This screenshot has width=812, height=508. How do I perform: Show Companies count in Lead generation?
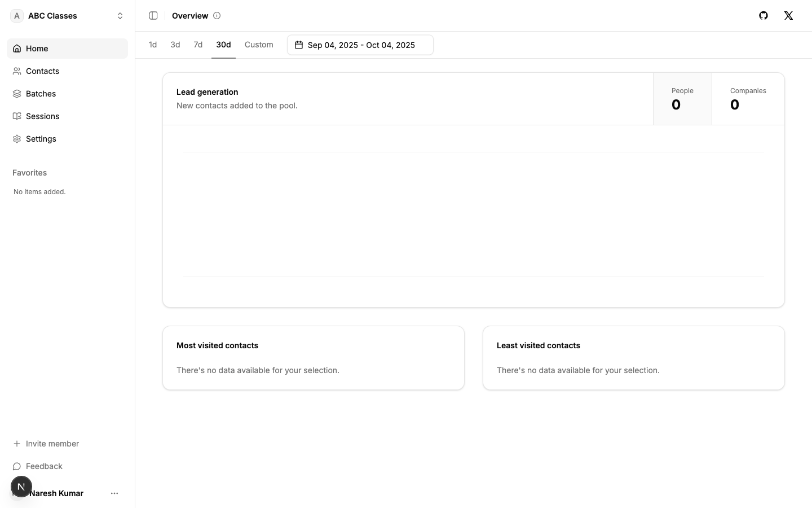point(748,99)
